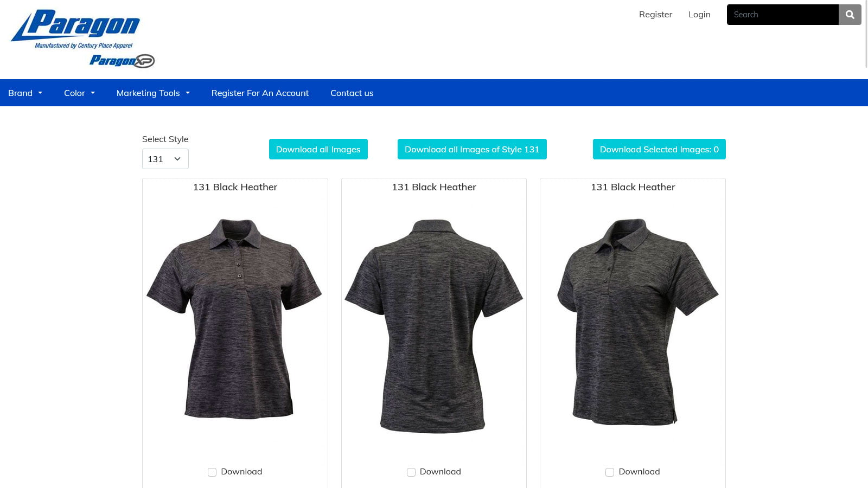Click the search magnifier icon button

[x=850, y=15]
